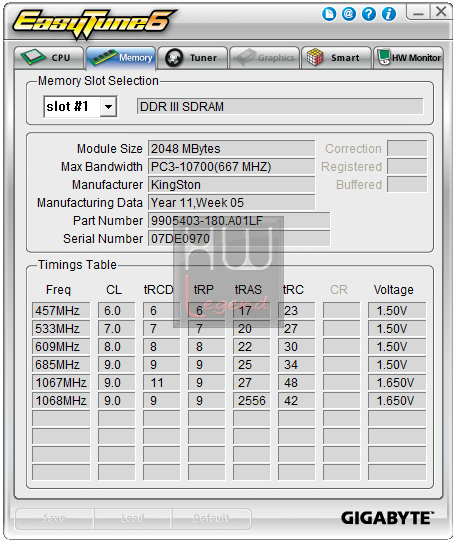Click the Voltage column header

coord(393,290)
